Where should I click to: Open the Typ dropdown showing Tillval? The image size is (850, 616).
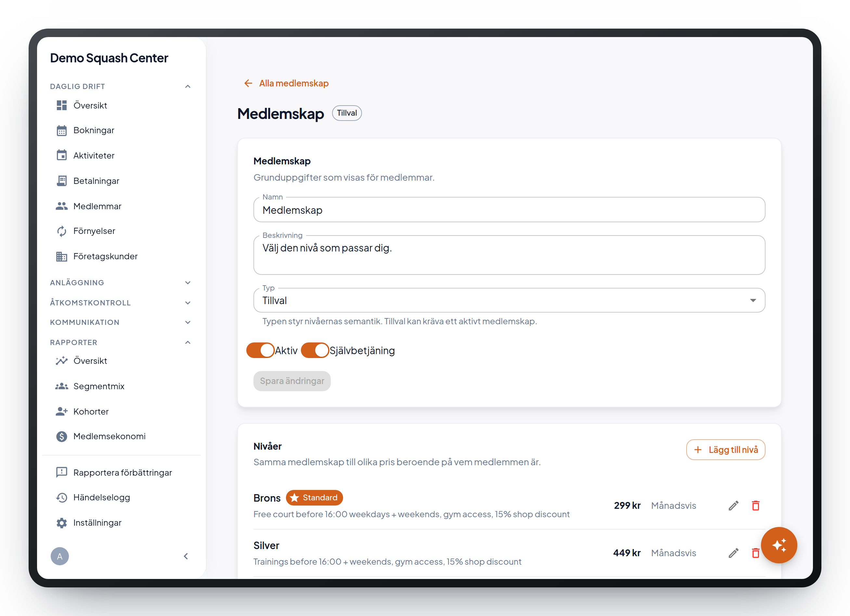point(509,301)
